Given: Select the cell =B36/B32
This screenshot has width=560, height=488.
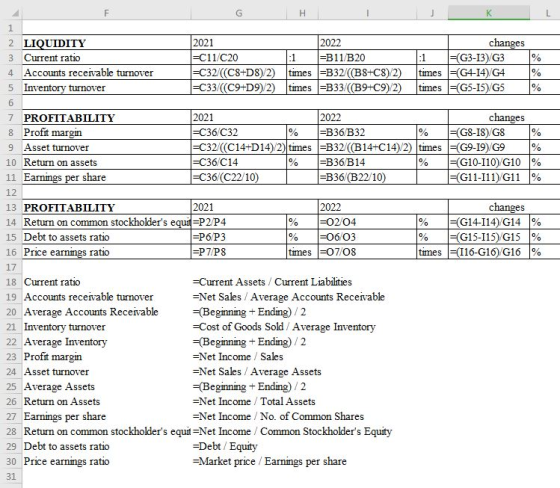Looking at the screenshot, I should click(368, 132).
